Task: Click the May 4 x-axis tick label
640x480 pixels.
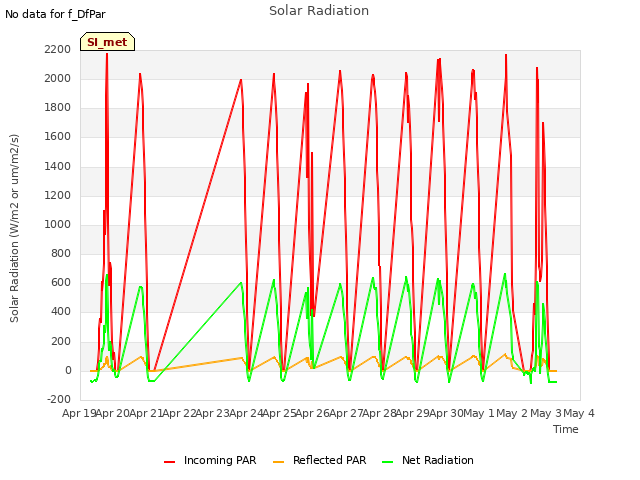Action: [579, 413]
